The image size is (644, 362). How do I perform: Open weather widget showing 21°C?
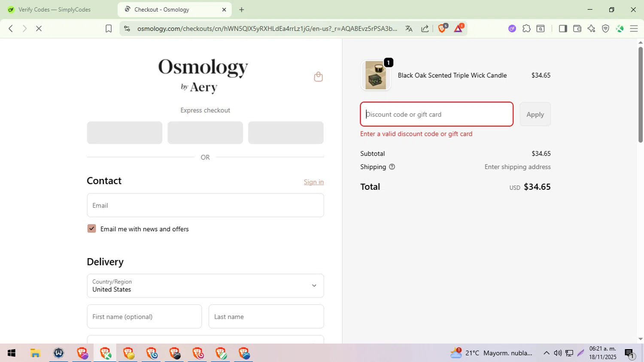point(492,353)
